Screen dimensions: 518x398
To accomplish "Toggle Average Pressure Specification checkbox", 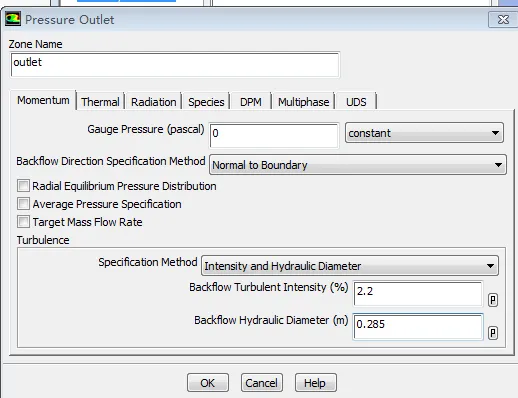I will click(x=23, y=204).
